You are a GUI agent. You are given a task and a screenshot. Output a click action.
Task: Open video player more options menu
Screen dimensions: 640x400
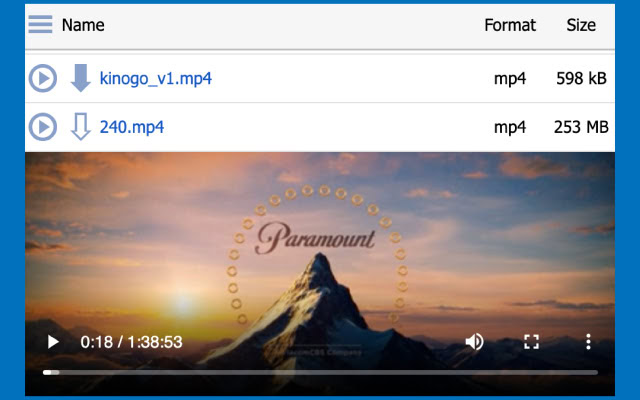point(588,342)
